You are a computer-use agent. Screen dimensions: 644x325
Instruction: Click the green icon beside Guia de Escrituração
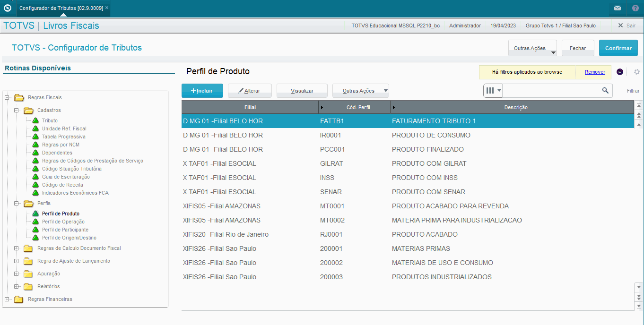pos(35,177)
